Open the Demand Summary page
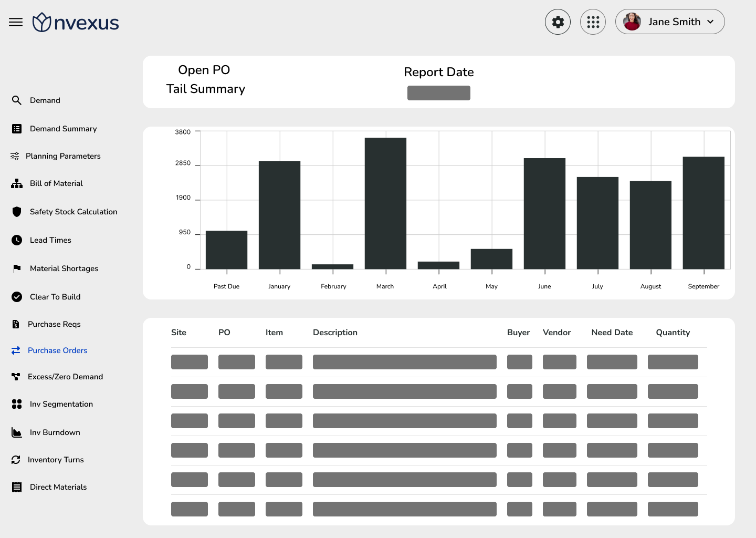The image size is (756, 538). click(64, 129)
